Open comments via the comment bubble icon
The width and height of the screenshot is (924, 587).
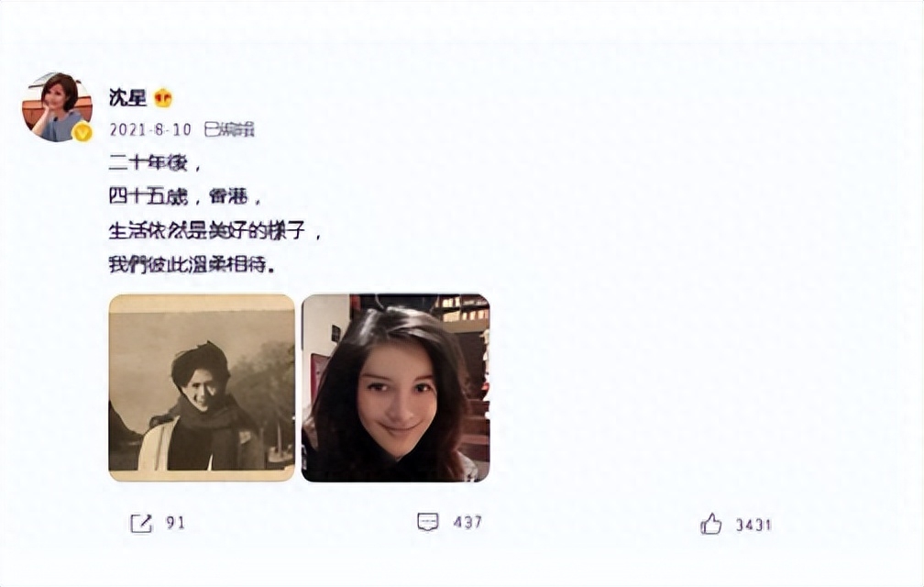428,522
